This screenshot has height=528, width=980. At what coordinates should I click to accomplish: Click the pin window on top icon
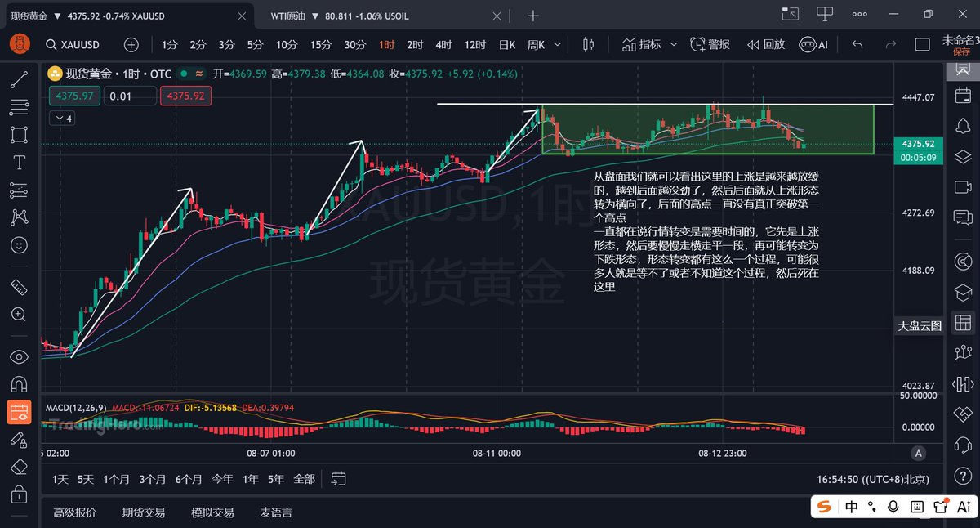(x=824, y=14)
